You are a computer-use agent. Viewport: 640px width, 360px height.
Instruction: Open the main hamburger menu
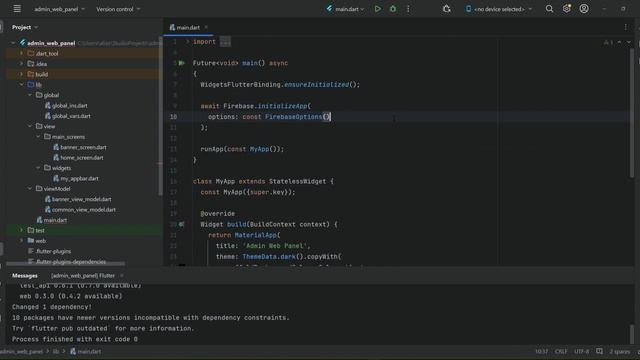point(17,9)
